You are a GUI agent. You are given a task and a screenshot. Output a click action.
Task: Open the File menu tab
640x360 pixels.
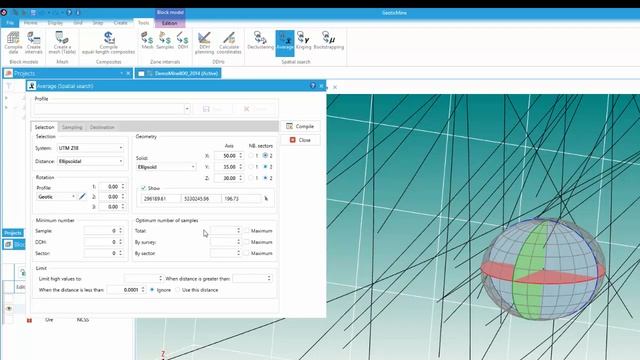click(x=10, y=23)
